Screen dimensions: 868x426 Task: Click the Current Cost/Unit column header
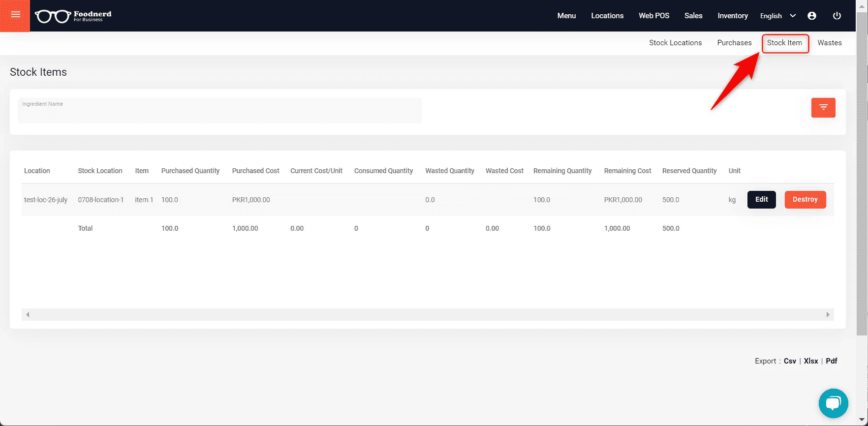click(x=316, y=171)
